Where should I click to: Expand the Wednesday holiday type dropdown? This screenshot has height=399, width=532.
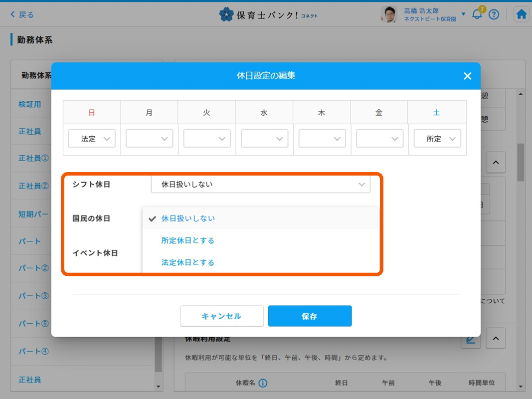264,139
